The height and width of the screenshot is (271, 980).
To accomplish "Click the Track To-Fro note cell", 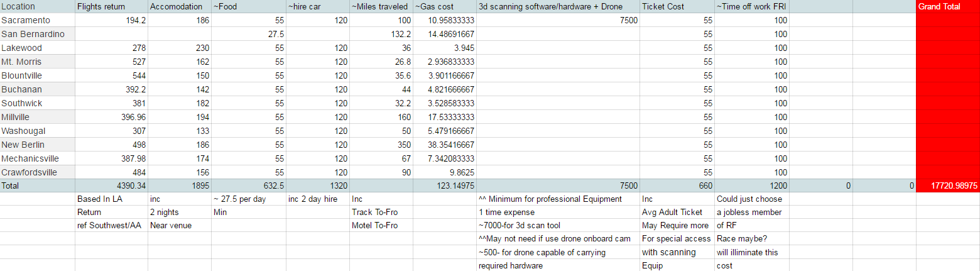I will [382, 212].
